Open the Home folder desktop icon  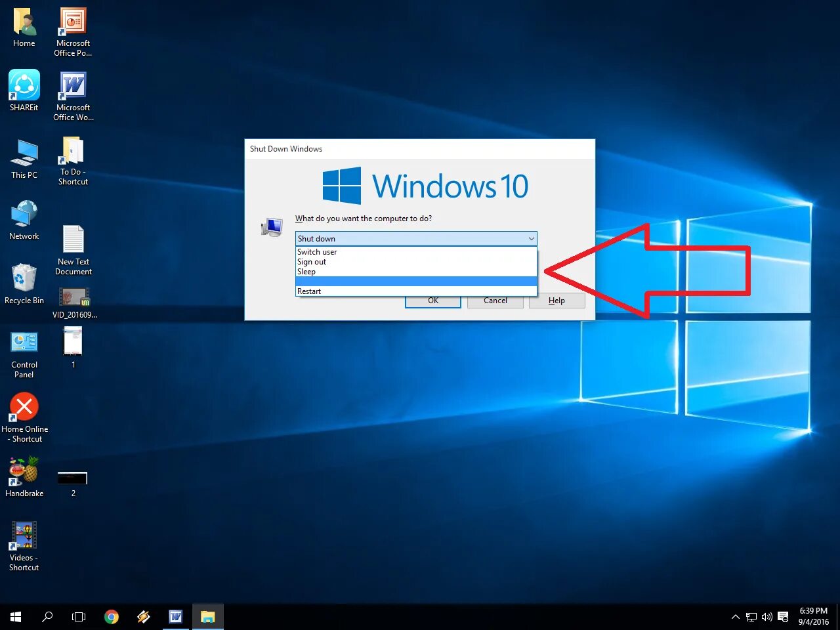click(24, 28)
